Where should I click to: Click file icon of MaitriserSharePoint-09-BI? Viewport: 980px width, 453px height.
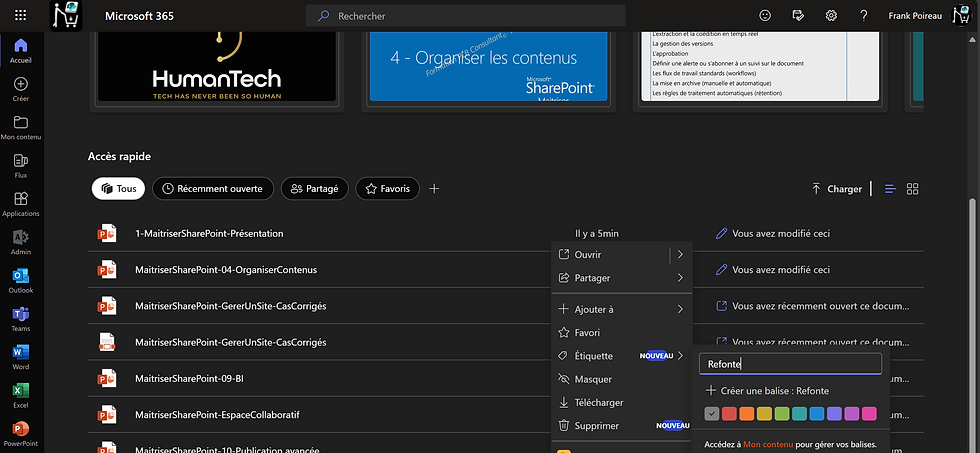pos(107,379)
